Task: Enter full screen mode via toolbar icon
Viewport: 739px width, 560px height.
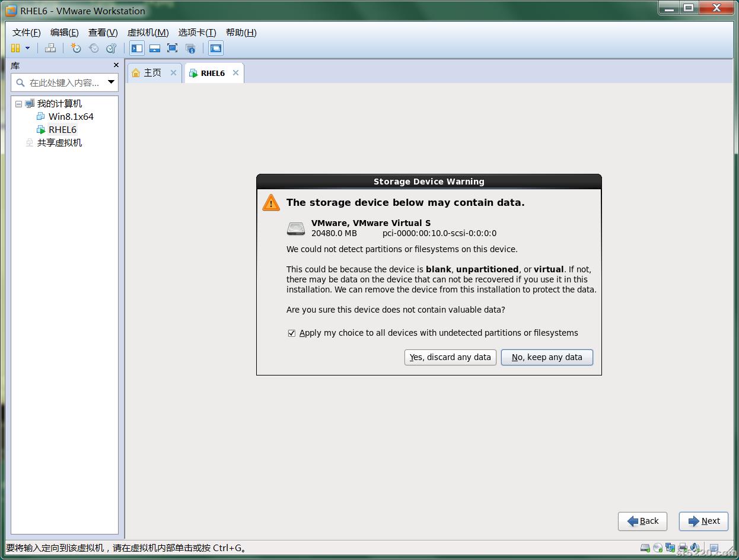Action: click(x=173, y=48)
